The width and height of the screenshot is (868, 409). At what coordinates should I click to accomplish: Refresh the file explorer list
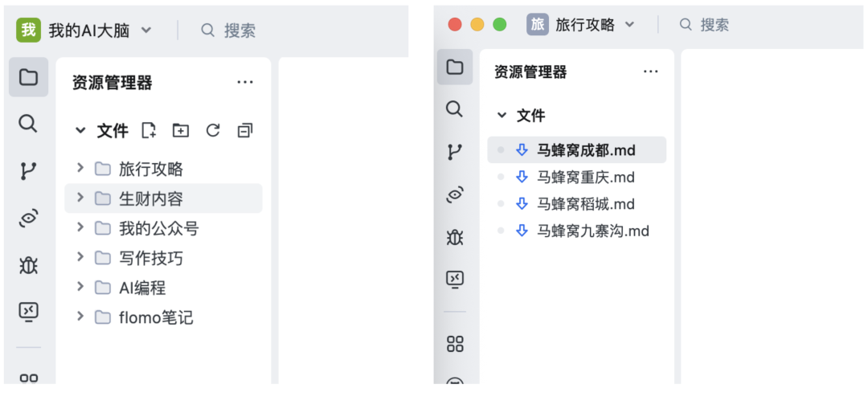click(213, 130)
